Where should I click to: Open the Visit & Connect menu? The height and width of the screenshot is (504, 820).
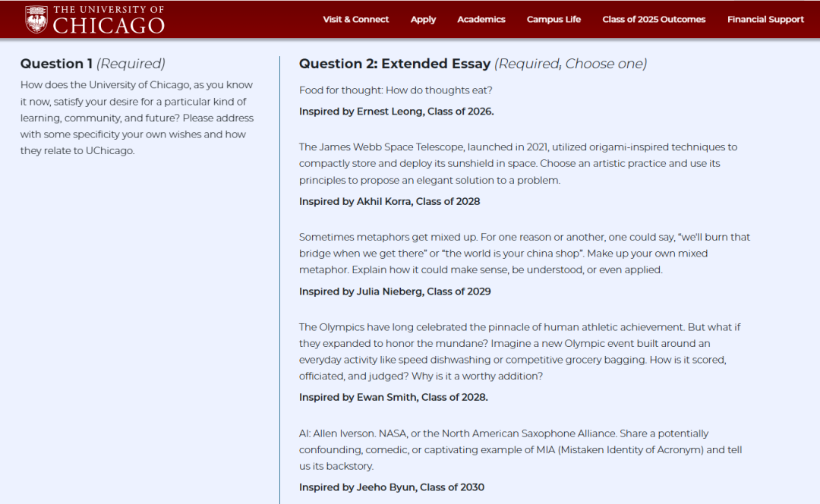355,19
